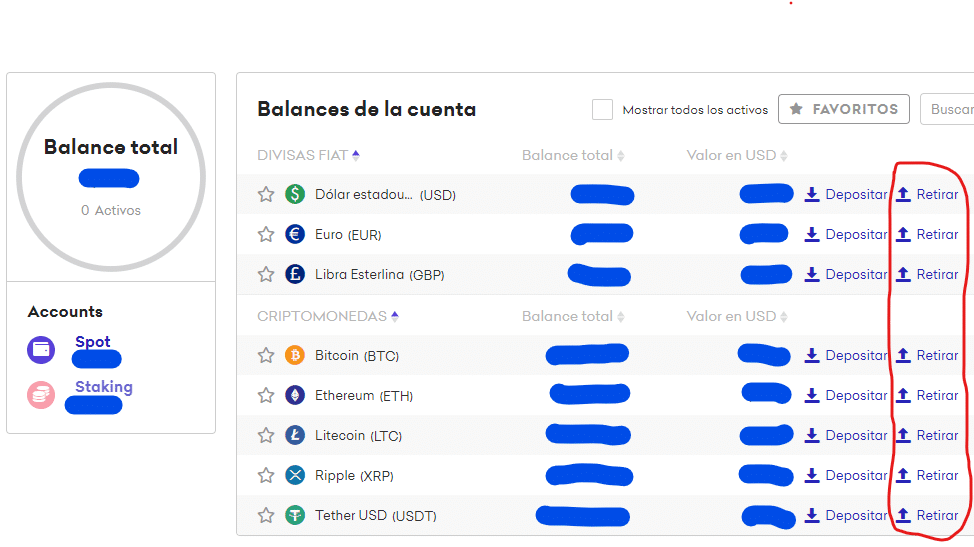Screen dimensions: 974x547
Task: Favorite the Euro (EUR) star
Action: tap(266, 234)
